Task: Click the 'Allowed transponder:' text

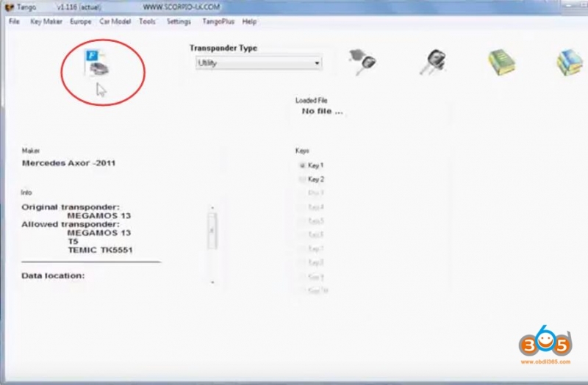Action: point(71,225)
